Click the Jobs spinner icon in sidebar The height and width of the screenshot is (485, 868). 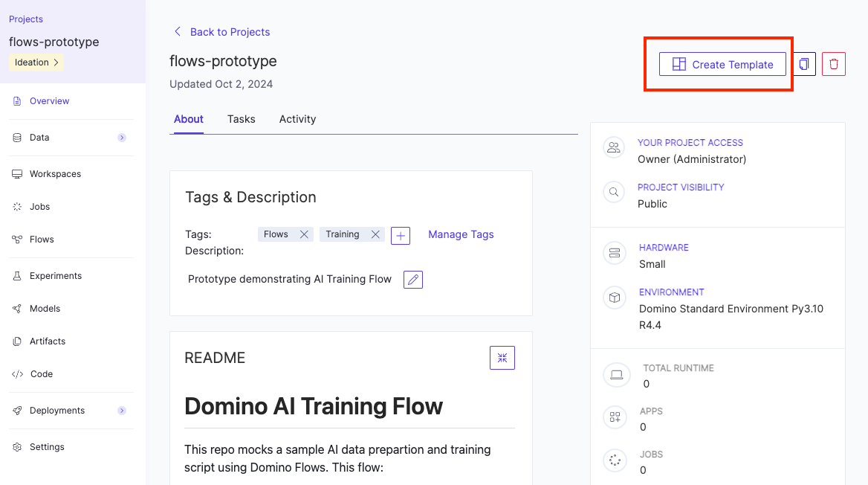(17, 207)
